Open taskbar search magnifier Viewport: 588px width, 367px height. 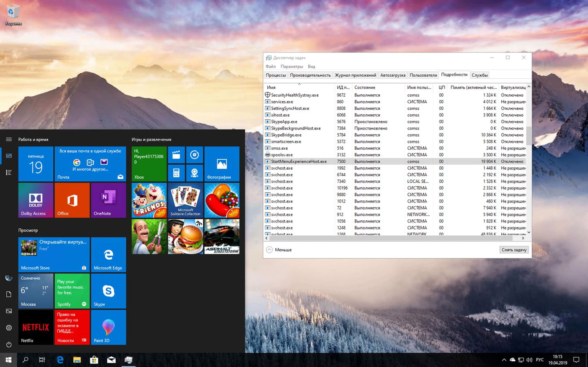point(25,360)
